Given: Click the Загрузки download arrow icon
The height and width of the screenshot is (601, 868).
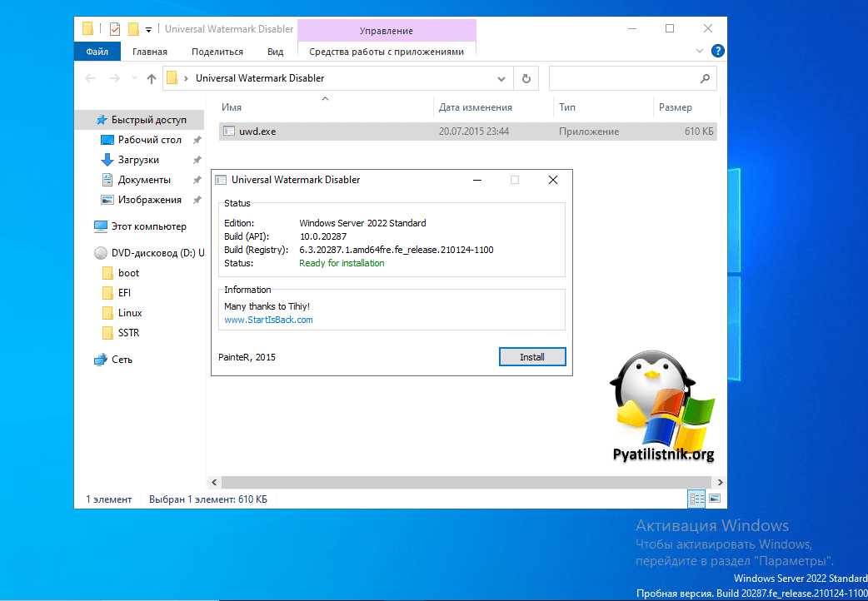Looking at the screenshot, I should 107,160.
